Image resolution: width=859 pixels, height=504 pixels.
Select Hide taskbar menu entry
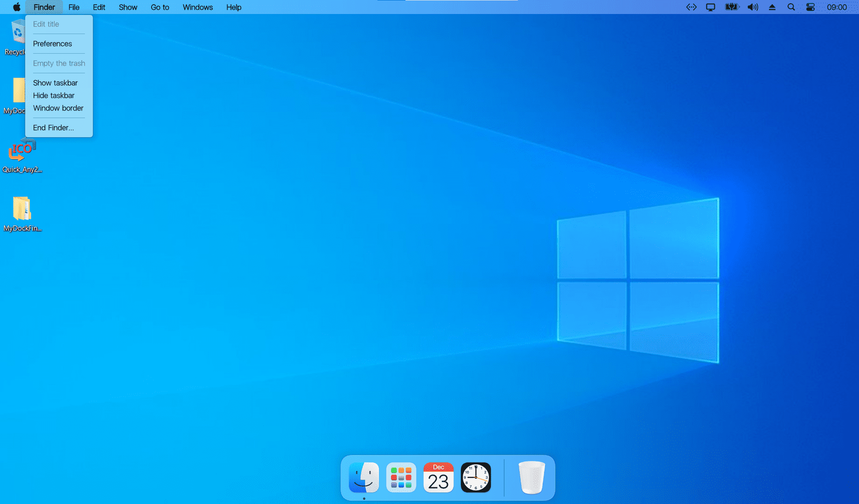54,96
